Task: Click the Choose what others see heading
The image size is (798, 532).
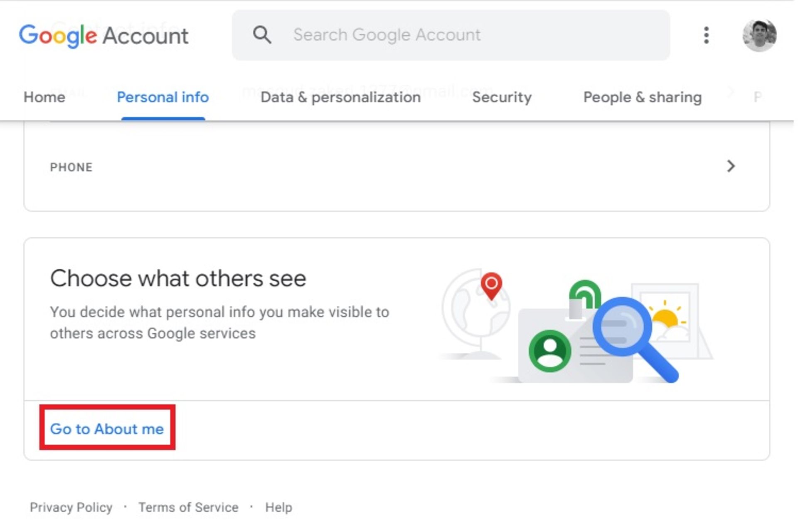Action: pyautogui.click(x=178, y=278)
